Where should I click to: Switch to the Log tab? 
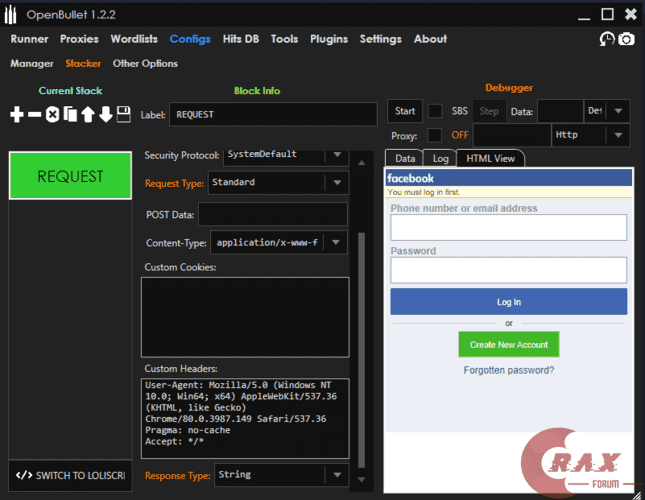440,158
